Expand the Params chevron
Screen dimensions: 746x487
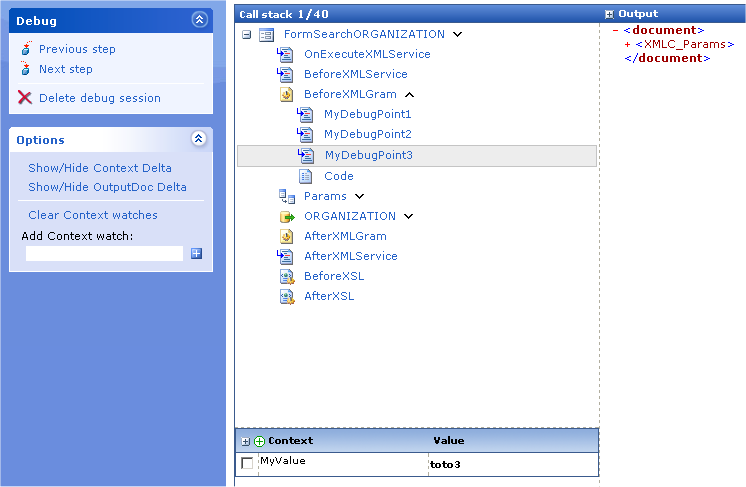pos(359,196)
